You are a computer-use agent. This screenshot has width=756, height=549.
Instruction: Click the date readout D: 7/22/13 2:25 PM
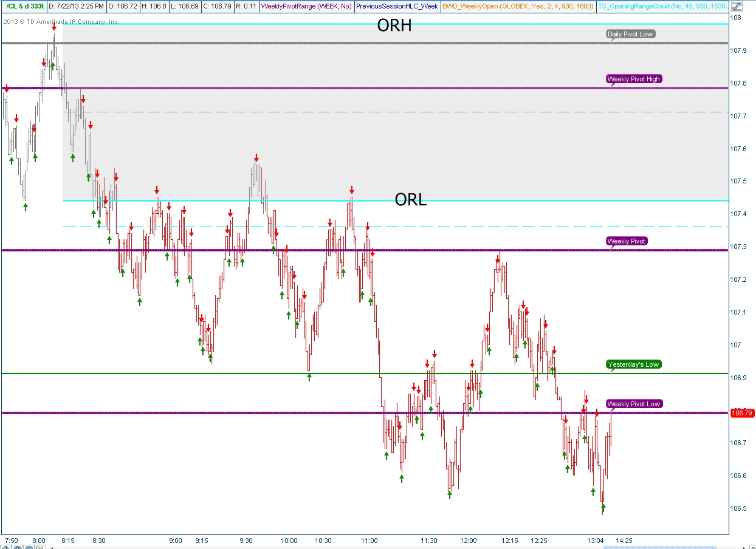point(76,7)
